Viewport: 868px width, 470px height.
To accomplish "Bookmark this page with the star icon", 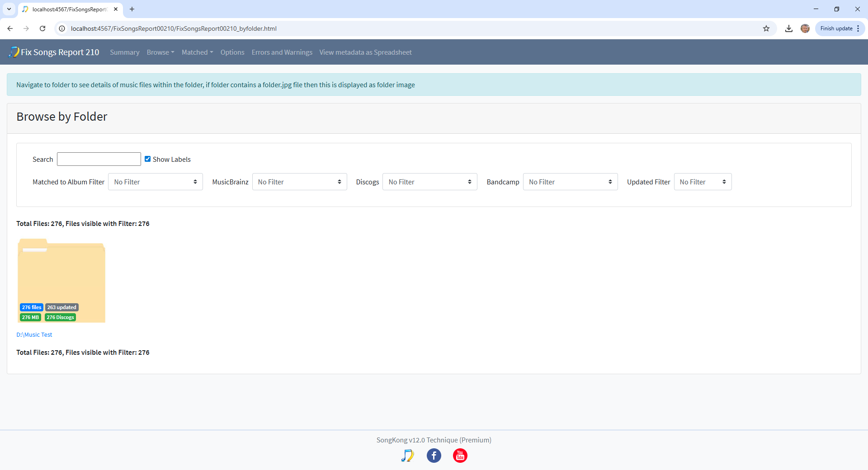I will tap(766, 28).
